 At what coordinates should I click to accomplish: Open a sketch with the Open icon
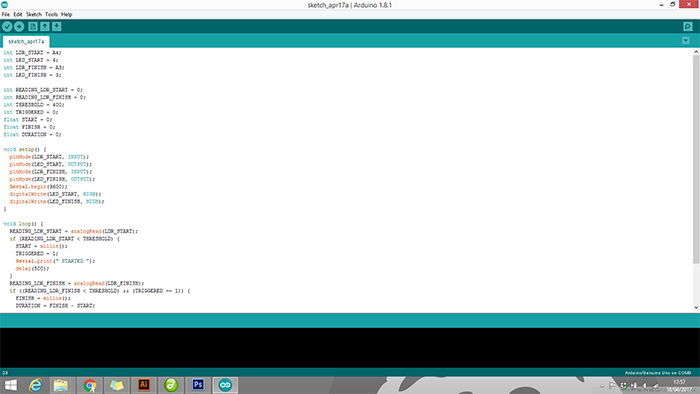45,27
